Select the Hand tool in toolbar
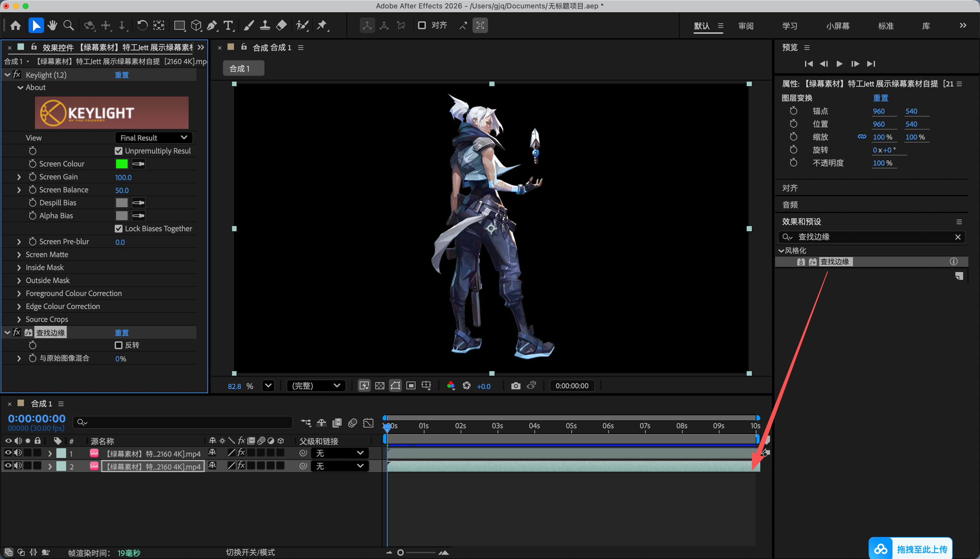This screenshot has width=980, height=559. pos(52,26)
